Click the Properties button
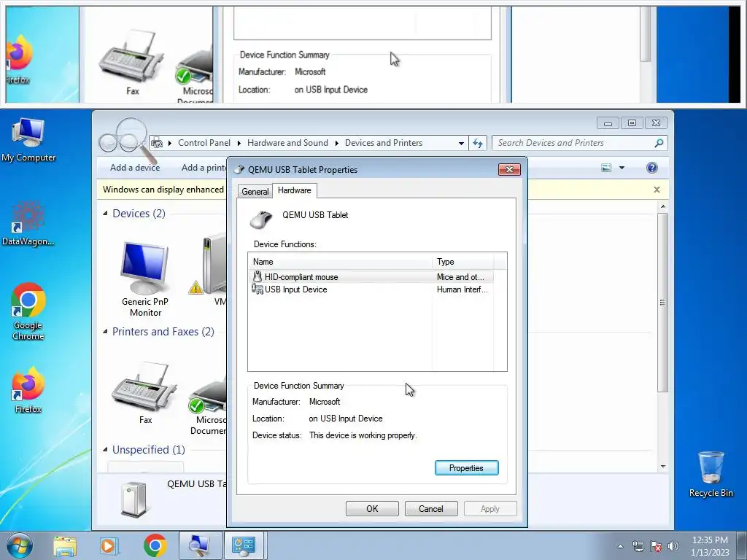 [x=466, y=468]
